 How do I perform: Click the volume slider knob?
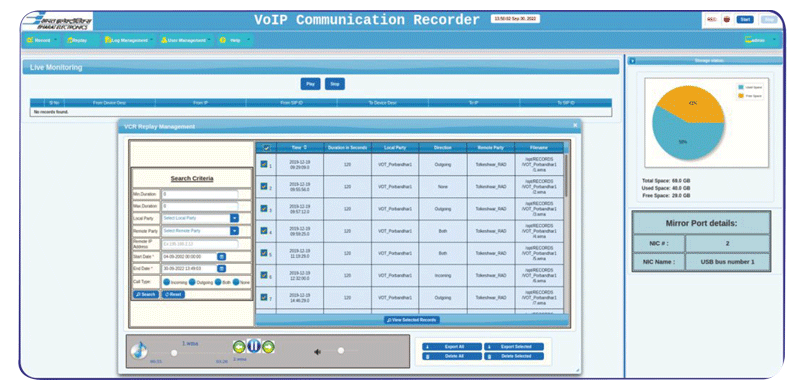341,350
